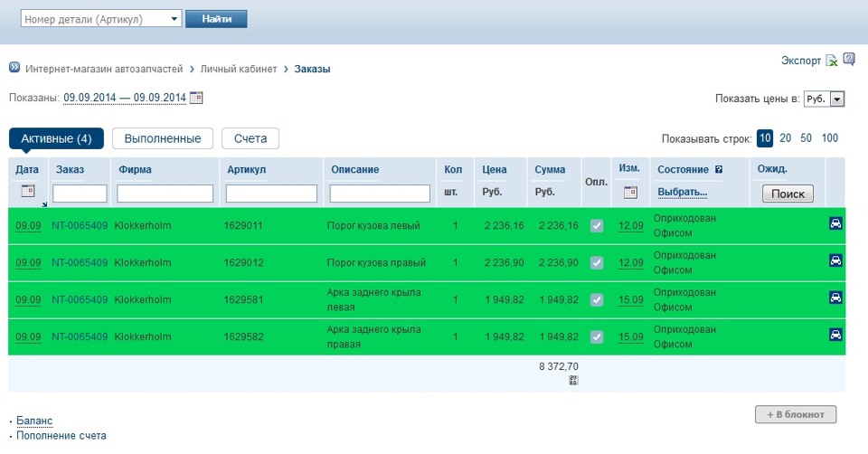
Task: Show 50 rows per page
Action: 806,137
